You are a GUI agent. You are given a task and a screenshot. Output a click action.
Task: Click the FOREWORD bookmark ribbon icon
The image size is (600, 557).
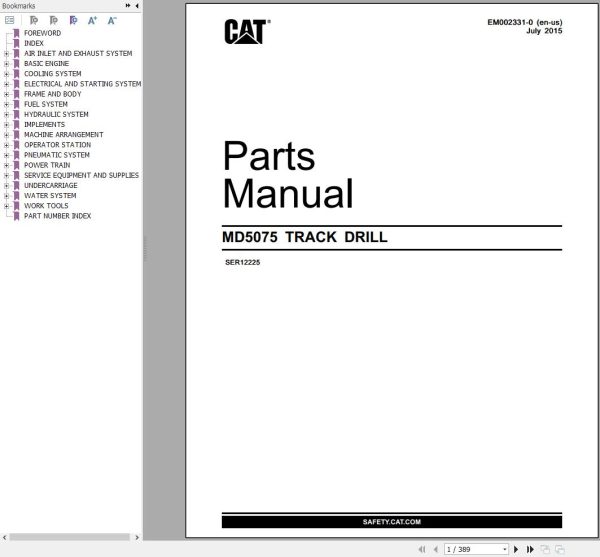tap(16, 33)
